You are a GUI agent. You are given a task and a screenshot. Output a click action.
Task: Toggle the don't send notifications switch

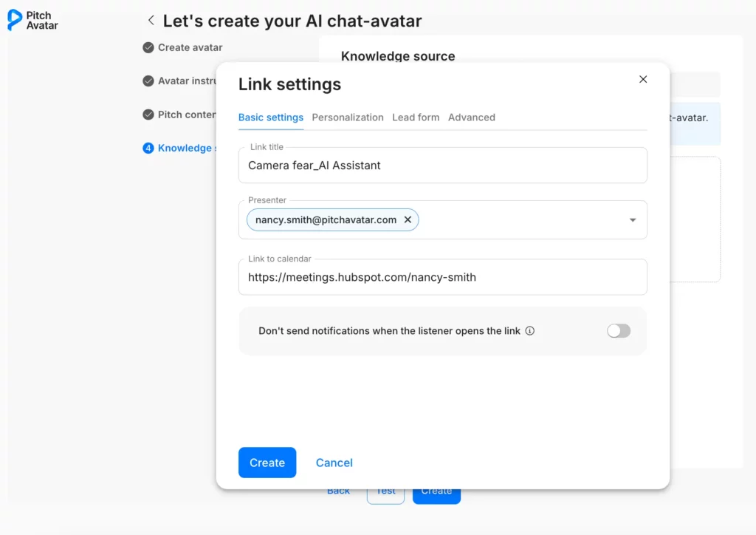coord(619,331)
